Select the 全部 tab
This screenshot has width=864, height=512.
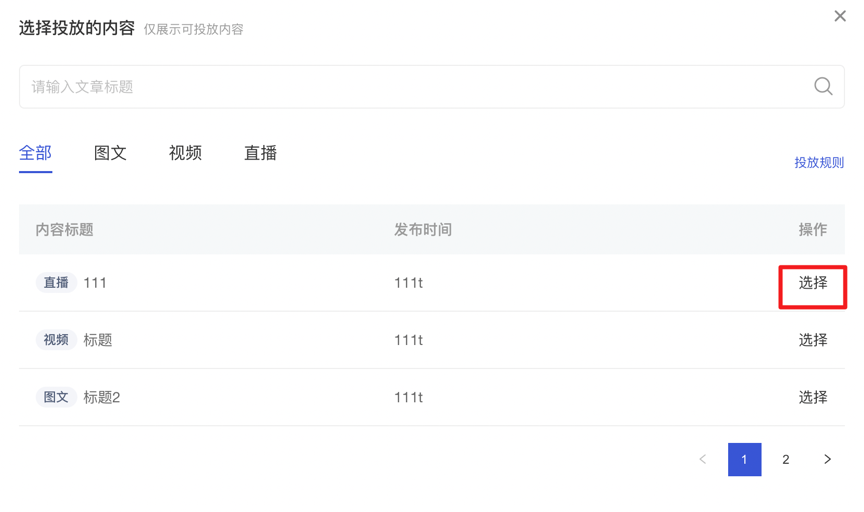point(35,153)
